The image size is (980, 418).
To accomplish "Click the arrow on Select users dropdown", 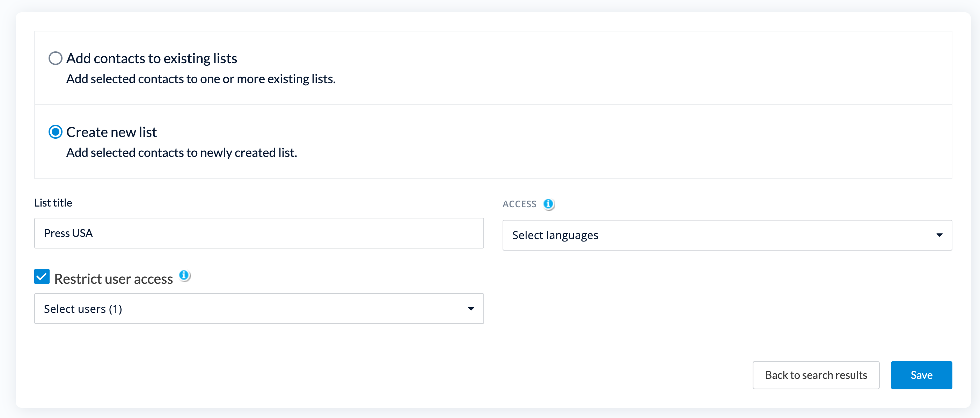I will click(x=471, y=309).
